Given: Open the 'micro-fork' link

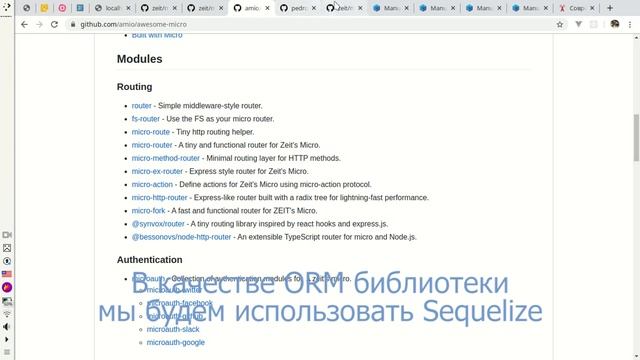Looking at the screenshot, I should [x=148, y=211].
